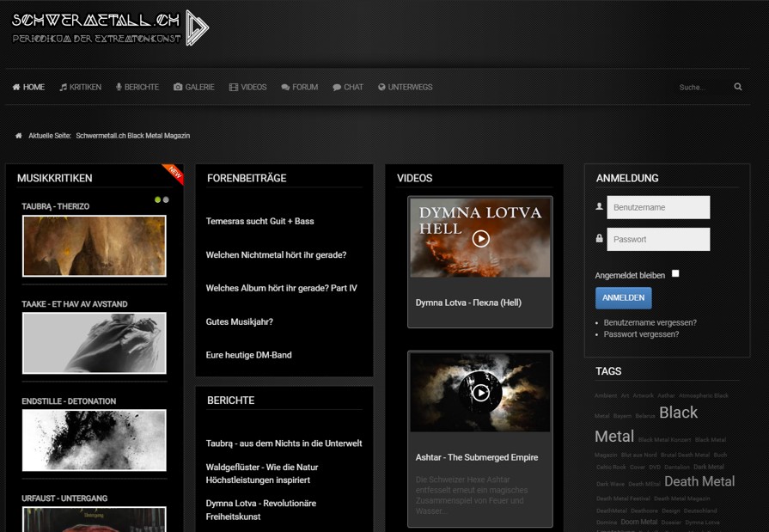Open the Chat menu item
769x532 pixels.
(348, 88)
